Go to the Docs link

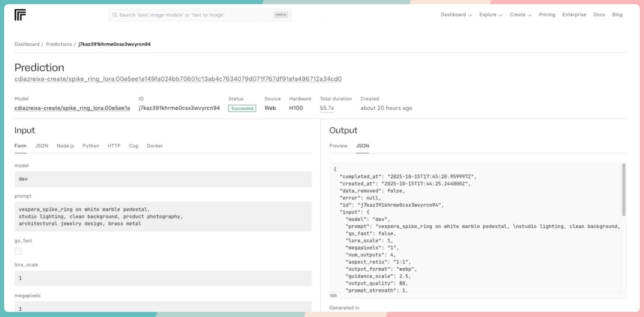click(x=599, y=15)
